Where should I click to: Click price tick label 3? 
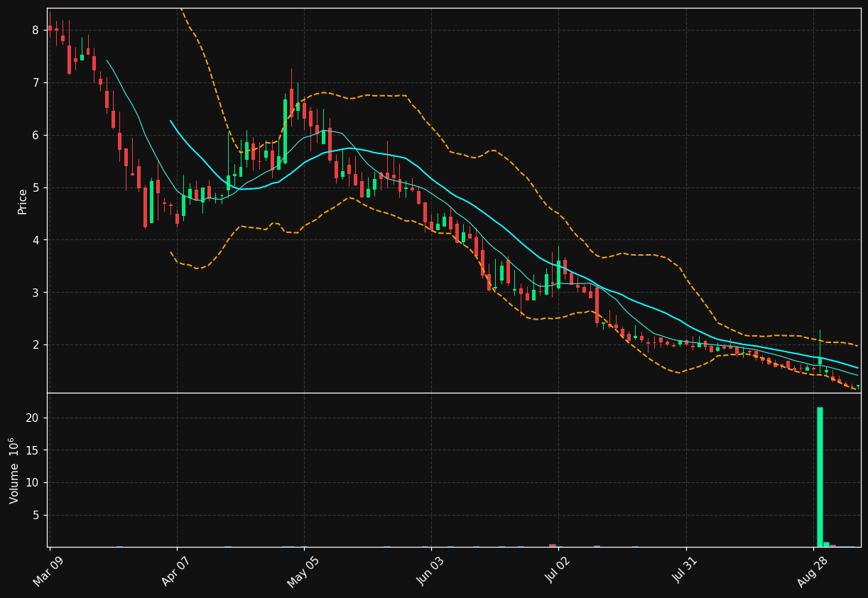tap(35, 293)
